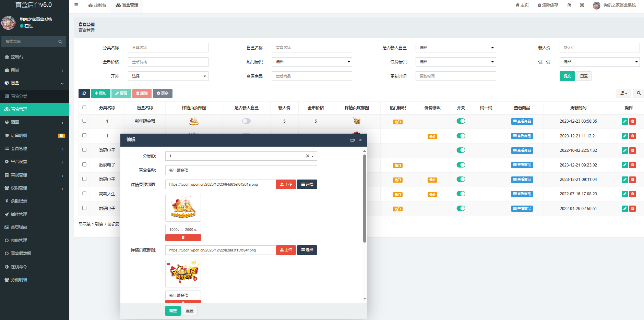Screen dimensions: 644x320
Task: Click the red trash icon for the 2022-04-26 row
Action: [x=633, y=209]
